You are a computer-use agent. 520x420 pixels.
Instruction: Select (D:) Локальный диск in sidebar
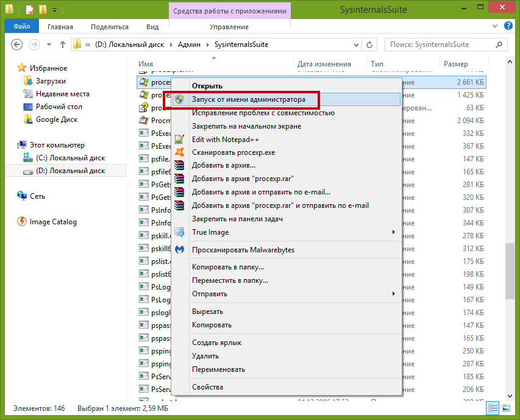70,171
